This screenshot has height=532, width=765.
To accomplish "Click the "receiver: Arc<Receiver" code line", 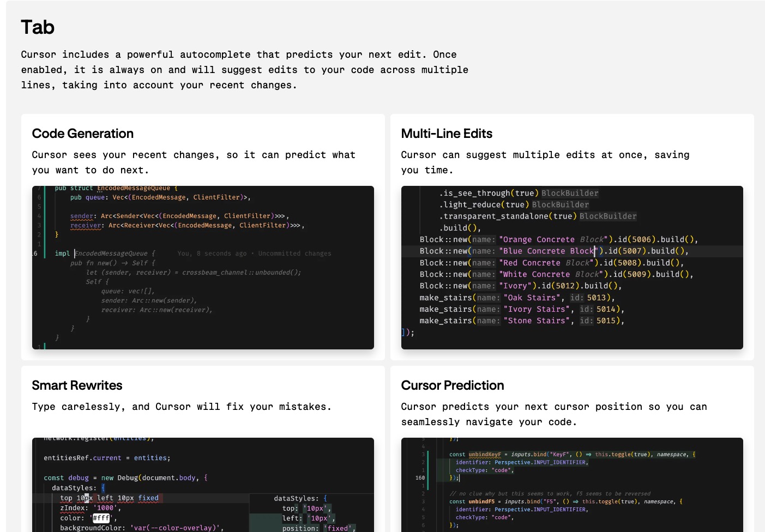I will (x=187, y=225).
